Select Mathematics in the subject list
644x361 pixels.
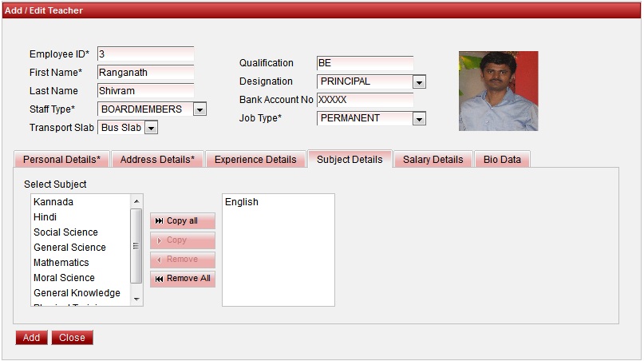[61, 263]
